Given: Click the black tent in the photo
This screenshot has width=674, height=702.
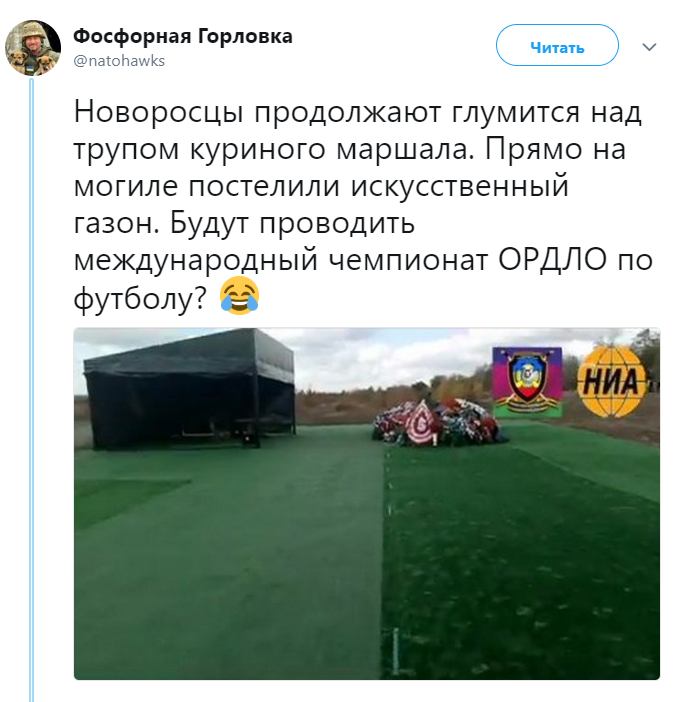Looking at the screenshot, I should point(189,389).
